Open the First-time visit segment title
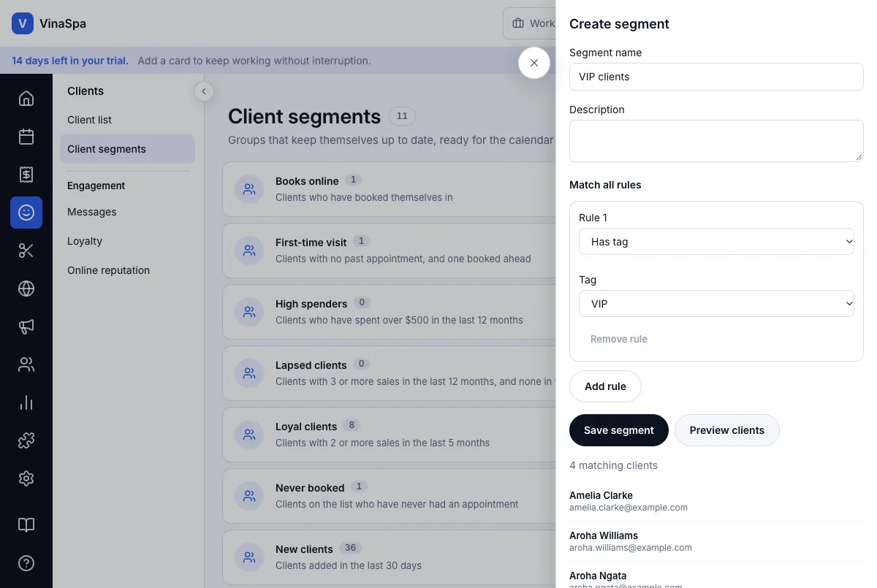Screen dimensions: 877x588 [x=311, y=243]
